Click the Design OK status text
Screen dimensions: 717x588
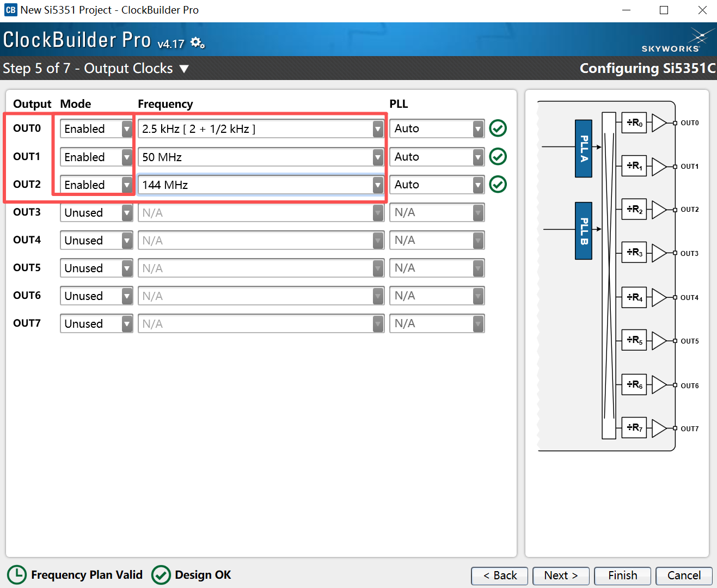click(203, 575)
